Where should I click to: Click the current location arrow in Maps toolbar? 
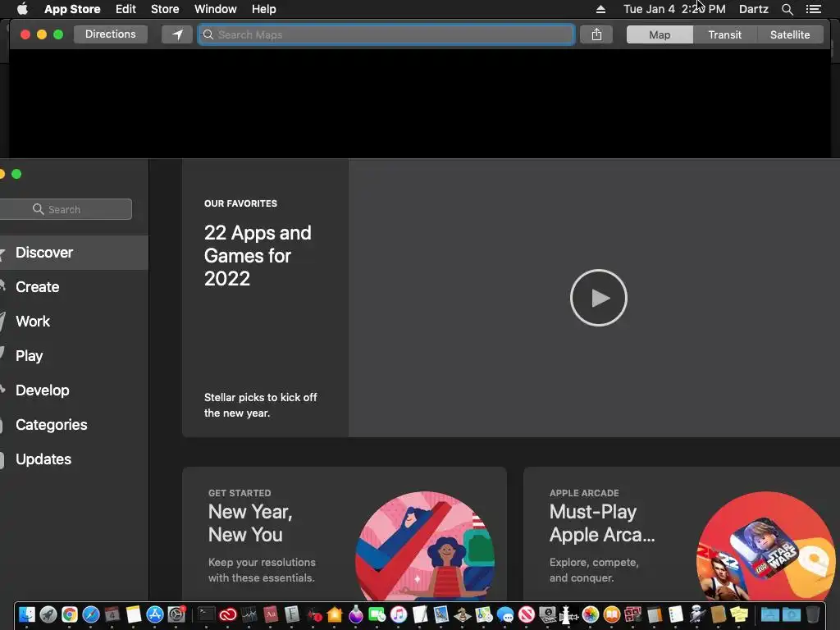coord(177,34)
